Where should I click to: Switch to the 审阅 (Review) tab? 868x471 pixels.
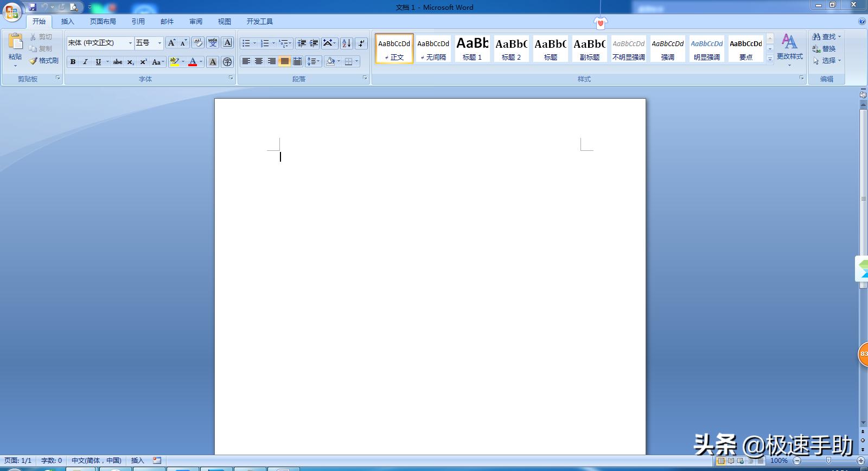coord(196,22)
